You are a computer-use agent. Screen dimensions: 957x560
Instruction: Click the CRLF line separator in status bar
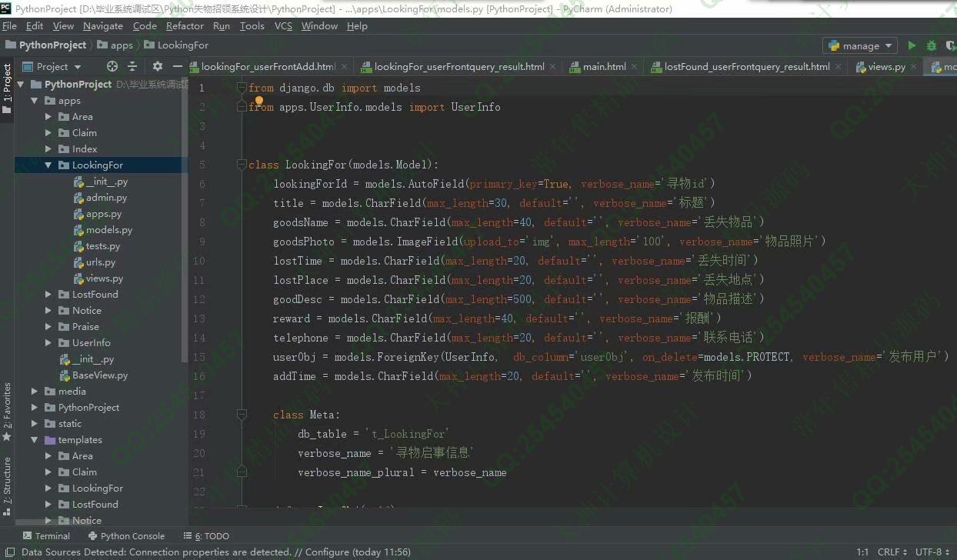(892, 552)
